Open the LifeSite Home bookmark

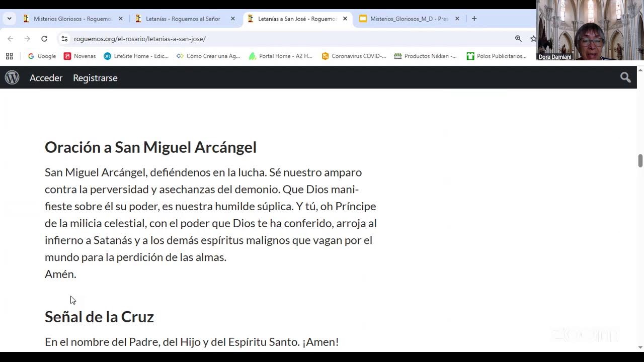tap(136, 56)
